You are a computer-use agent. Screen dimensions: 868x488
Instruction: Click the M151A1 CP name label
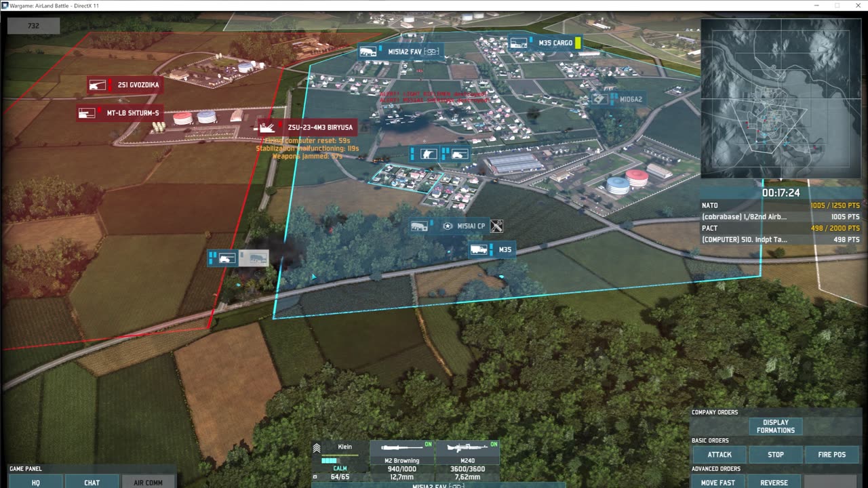coord(471,226)
